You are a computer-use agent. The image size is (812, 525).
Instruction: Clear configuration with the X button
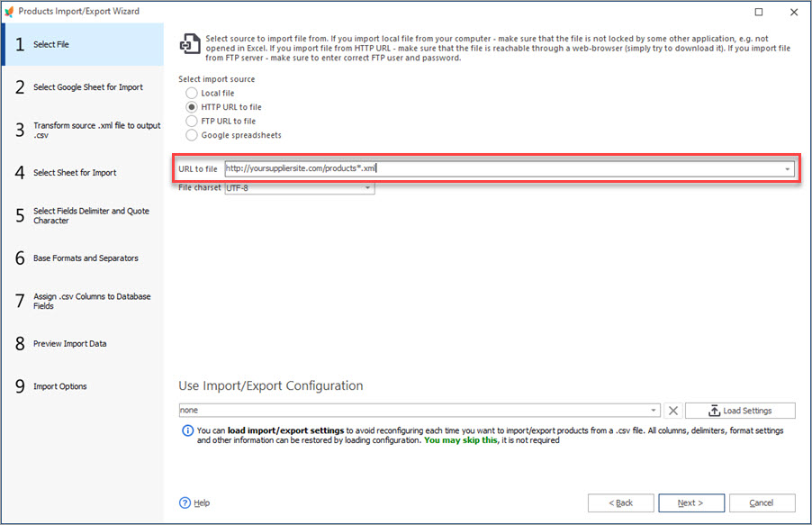click(673, 411)
